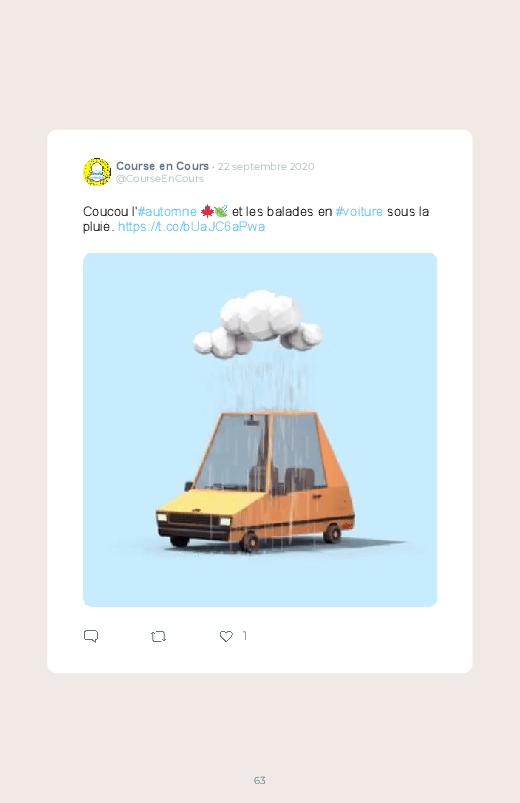Viewport: 520px width, 803px height.
Task: Click the green leaves emoji in tweet
Action: pyautogui.click(x=221, y=211)
